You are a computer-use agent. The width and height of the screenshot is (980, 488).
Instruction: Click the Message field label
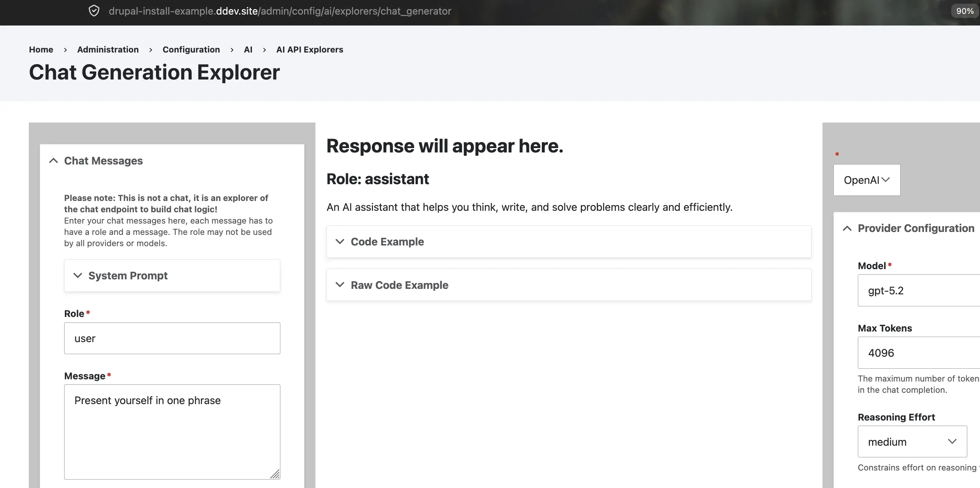pyautogui.click(x=85, y=376)
